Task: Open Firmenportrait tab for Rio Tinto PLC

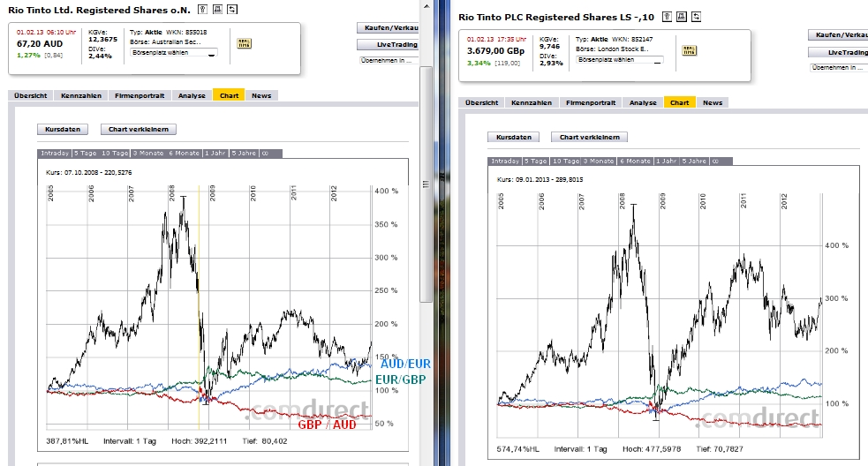Action: (x=591, y=103)
